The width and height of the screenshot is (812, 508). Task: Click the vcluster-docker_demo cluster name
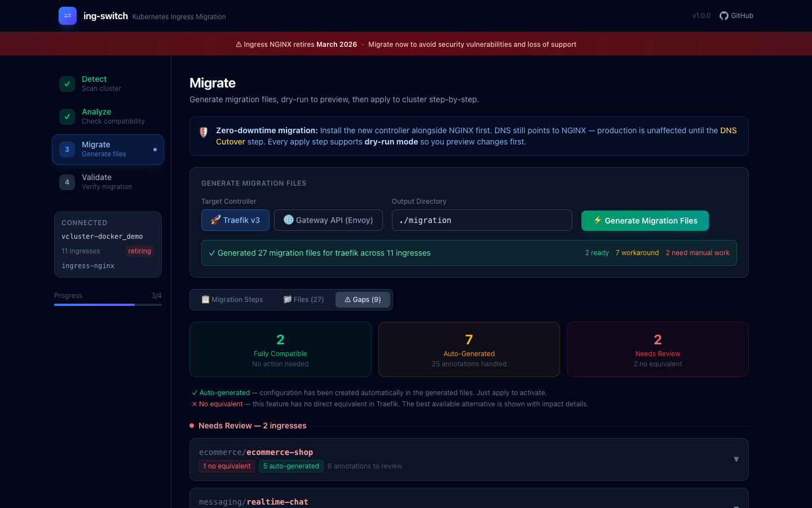tap(102, 237)
